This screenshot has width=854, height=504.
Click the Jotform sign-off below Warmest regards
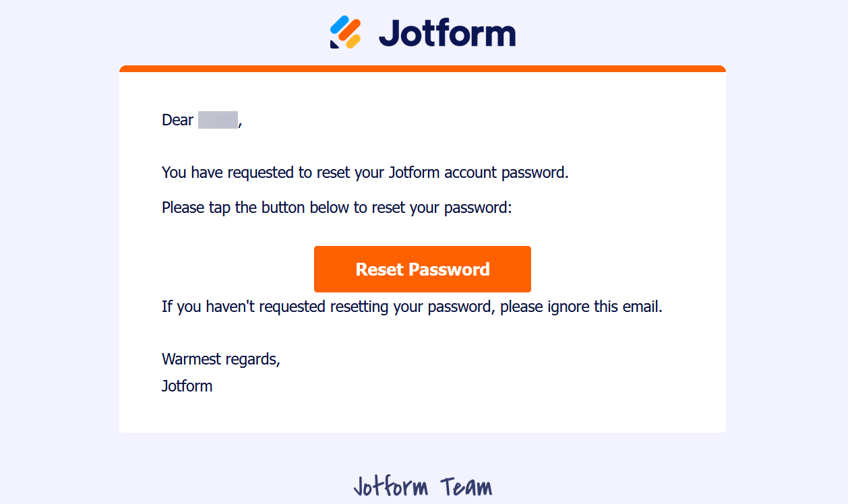(x=187, y=386)
